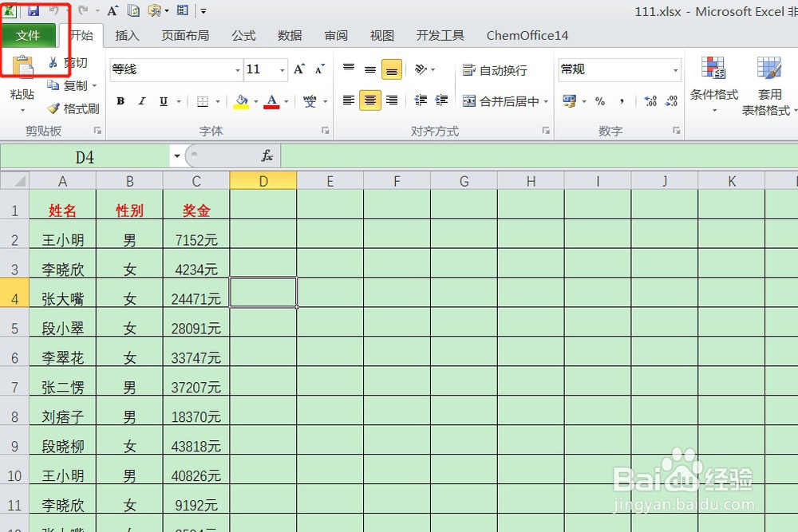Open the font name dropdown (等线)

tap(238, 70)
